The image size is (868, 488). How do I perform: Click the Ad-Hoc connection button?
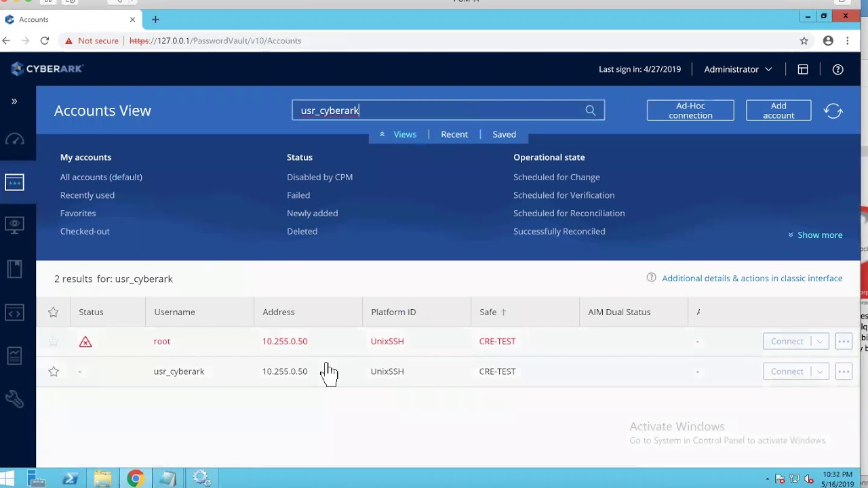tap(690, 110)
